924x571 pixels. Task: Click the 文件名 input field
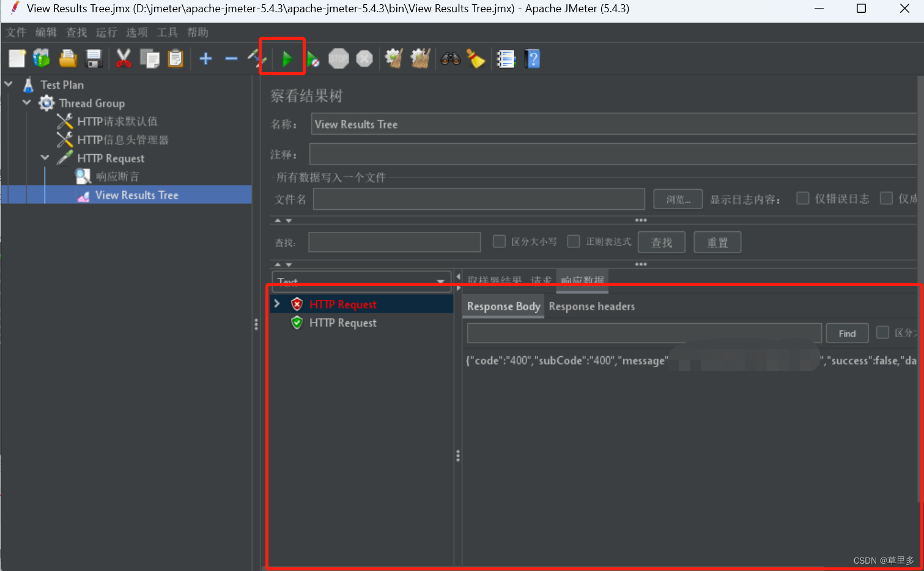(479, 199)
